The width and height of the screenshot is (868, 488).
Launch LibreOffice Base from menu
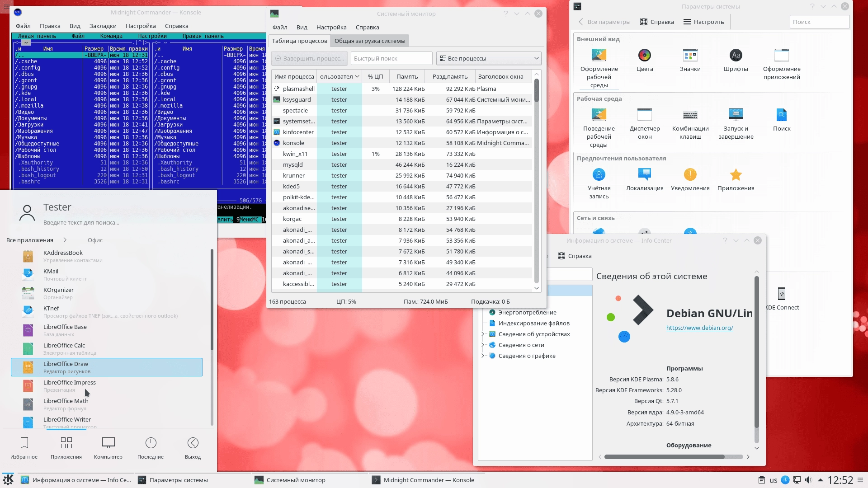click(107, 330)
